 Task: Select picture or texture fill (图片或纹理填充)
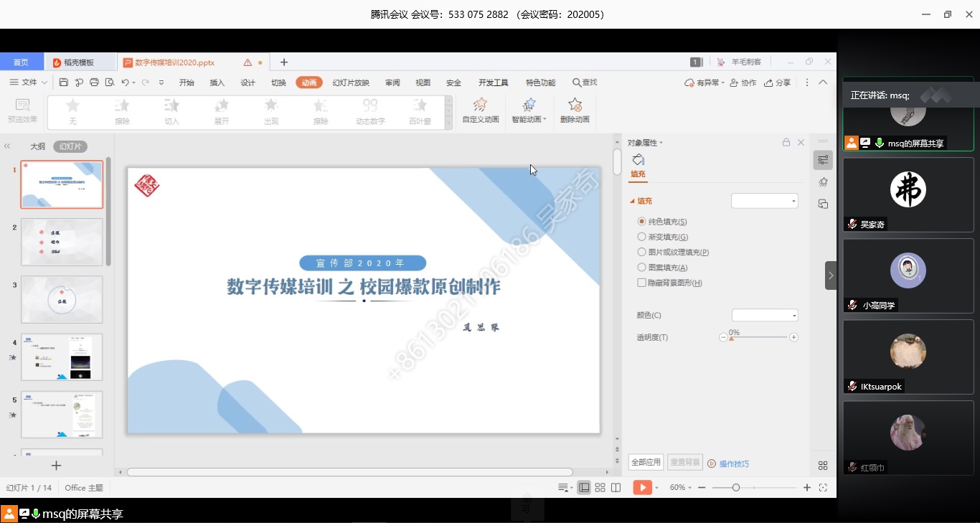[642, 252]
